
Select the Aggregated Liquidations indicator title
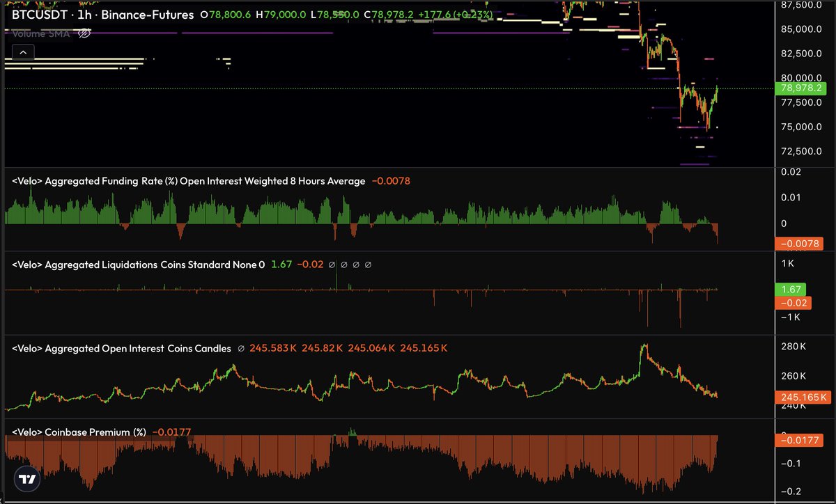tap(139, 265)
